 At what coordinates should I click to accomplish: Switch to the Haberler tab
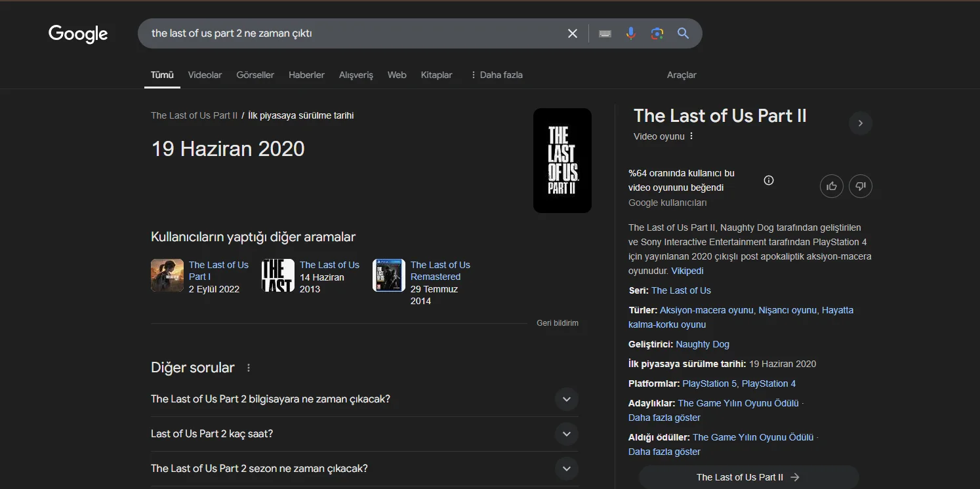point(306,75)
